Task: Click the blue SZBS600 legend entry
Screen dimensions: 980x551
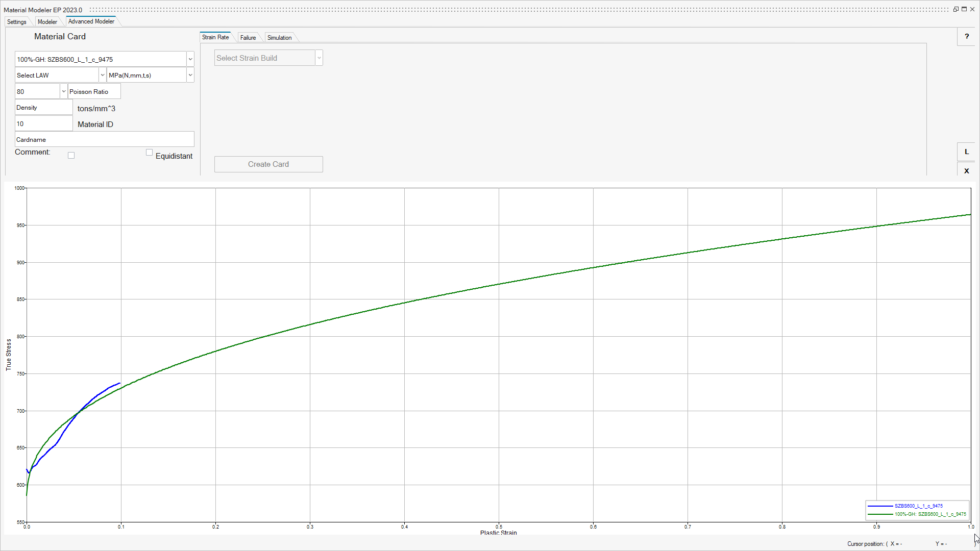Action: [918, 506]
